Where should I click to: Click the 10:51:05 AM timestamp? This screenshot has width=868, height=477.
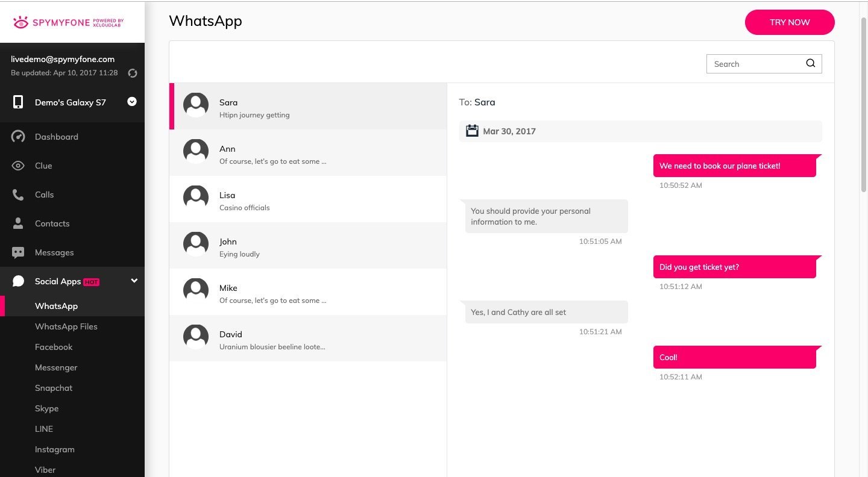tap(600, 242)
